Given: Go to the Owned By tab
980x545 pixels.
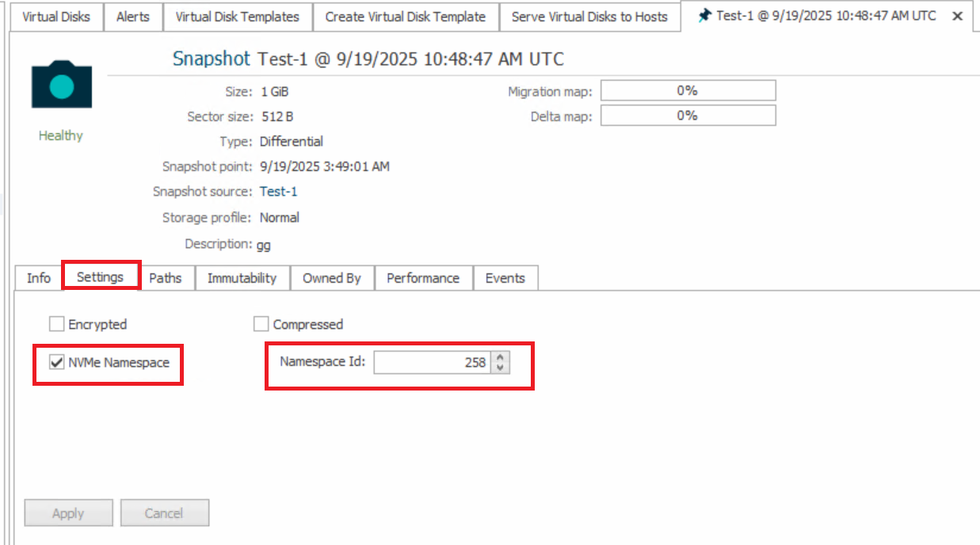Looking at the screenshot, I should (x=331, y=278).
